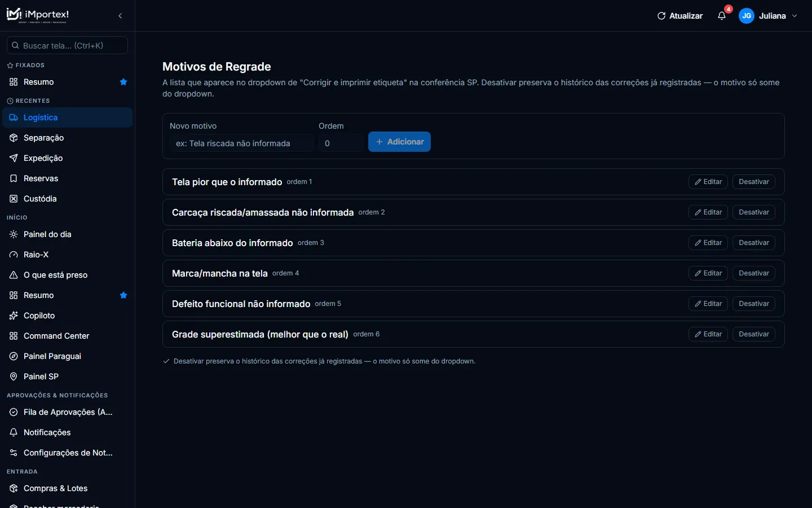Click the Painel Paraguai compass icon
812x508 pixels.
pos(14,356)
